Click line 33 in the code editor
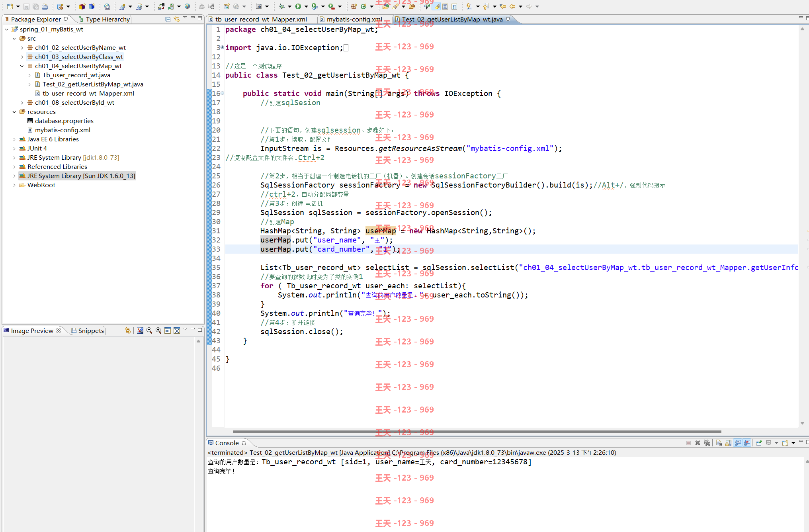 (x=512, y=249)
